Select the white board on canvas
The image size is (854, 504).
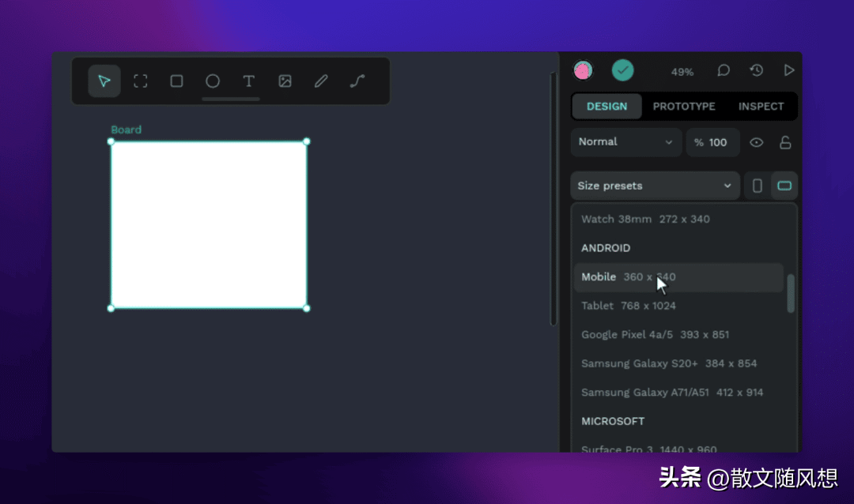209,225
